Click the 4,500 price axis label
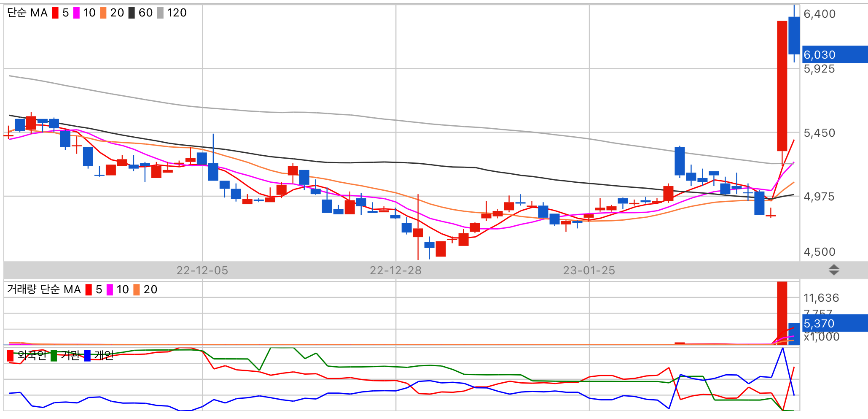This screenshot has width=868, height=419. pos(820,252)
